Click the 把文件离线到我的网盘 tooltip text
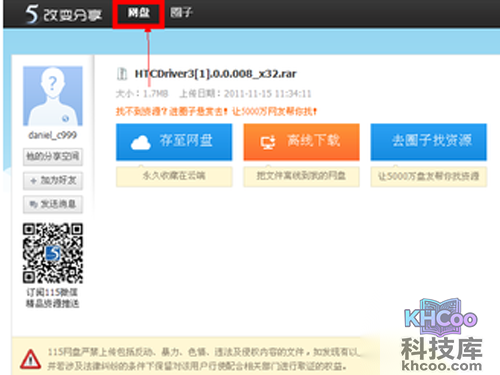Image resolution: width=500 pixels, height=375 pixels. [301, 176]
